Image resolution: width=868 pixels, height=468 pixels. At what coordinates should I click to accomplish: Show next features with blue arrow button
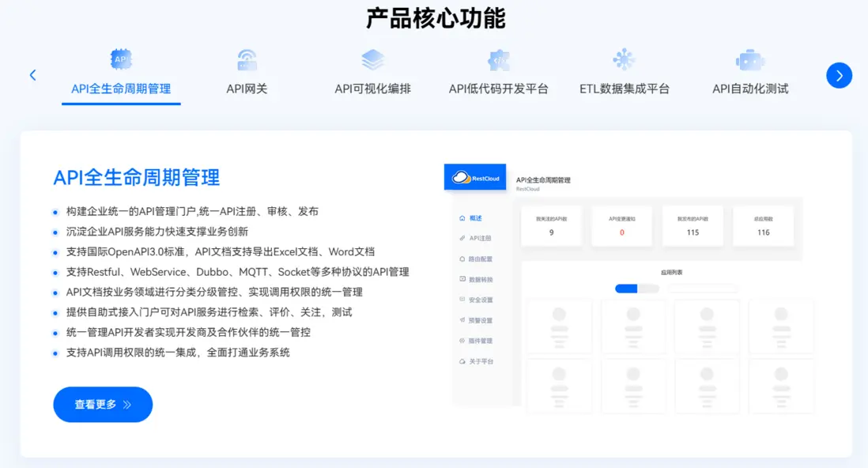(x=840, y=75)
